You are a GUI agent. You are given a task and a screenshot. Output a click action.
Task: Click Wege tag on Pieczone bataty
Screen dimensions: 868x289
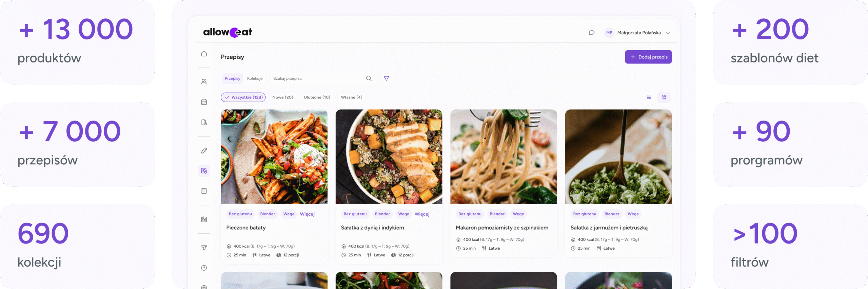(x=289, y=214)
